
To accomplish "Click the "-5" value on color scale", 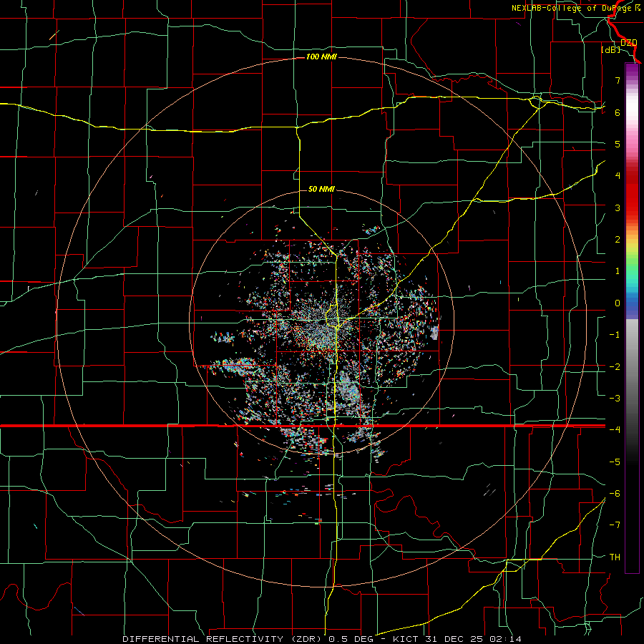I will tap(615, 462).
